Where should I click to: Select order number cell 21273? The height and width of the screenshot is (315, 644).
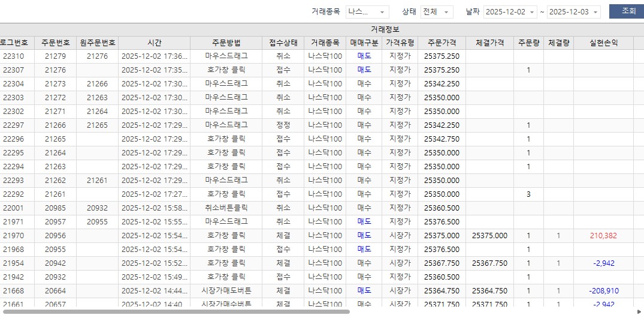[x=56, y=84]
